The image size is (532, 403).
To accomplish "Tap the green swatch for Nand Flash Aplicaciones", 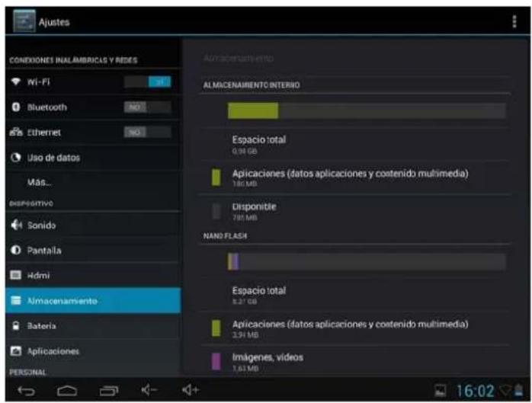I will click(x=216, y=328).
